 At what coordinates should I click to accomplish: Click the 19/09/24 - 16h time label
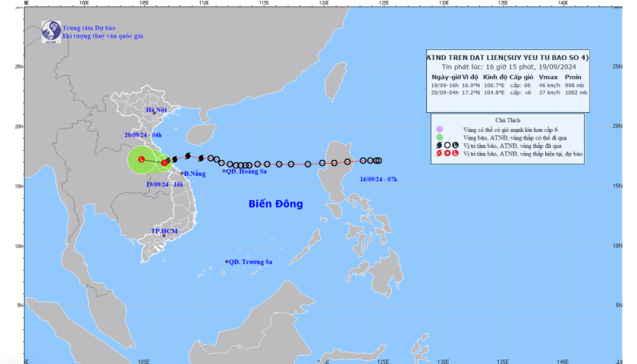point(165,184)
